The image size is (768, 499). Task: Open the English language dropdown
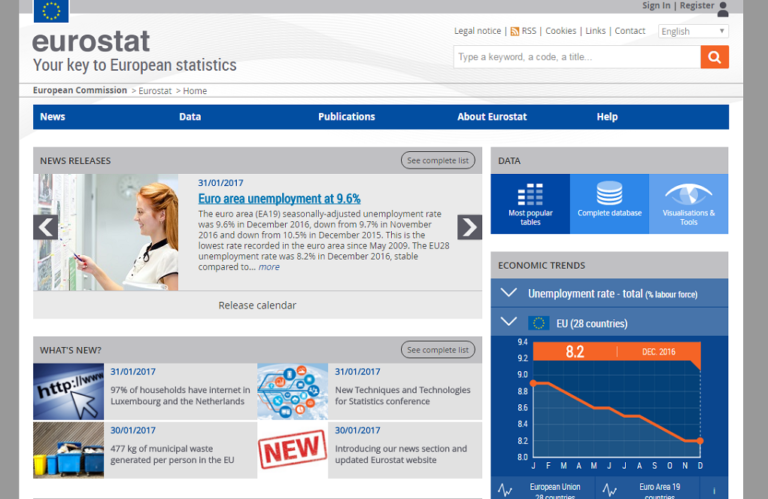point(693,31)
